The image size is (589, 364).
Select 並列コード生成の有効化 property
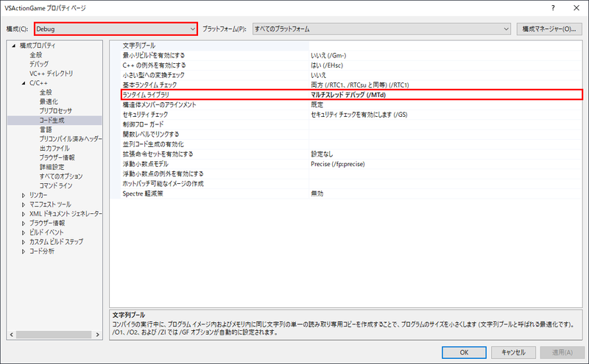click(x=153, y=144)
